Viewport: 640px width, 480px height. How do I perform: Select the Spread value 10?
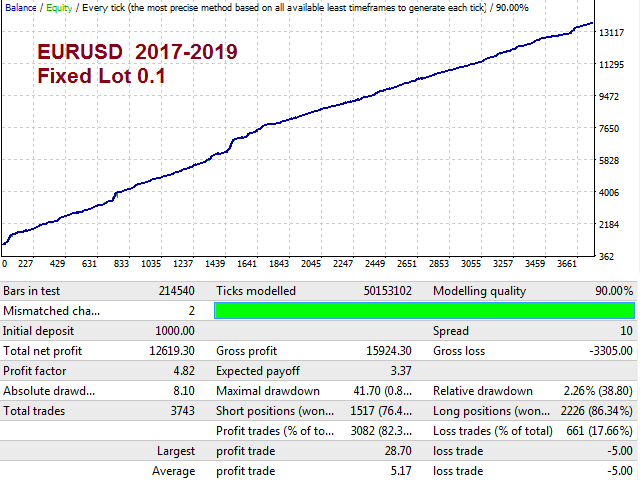pyautogui.click(x=626, y=331)
